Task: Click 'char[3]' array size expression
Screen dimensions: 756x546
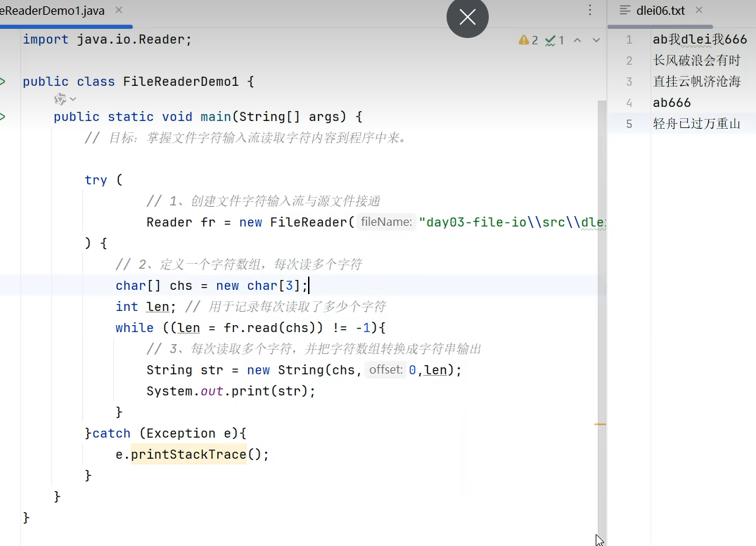Action: point(274,286)
